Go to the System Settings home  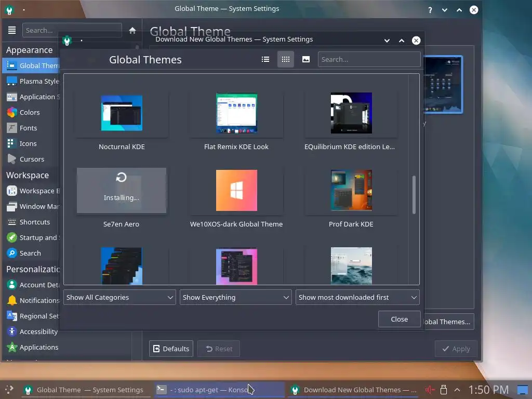(x=132, y=31)
